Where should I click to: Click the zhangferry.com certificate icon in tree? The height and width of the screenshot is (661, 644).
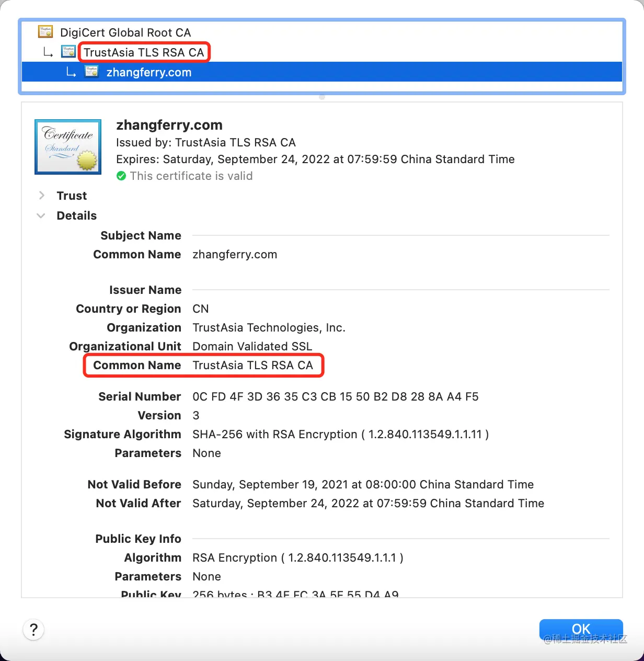coord(91,72)
